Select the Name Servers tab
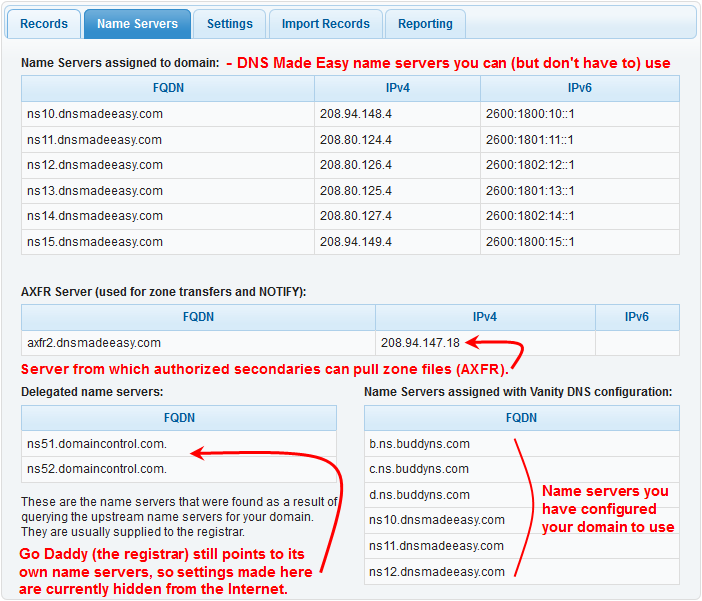Image resolution: width=702 pixels, height=601 pixels. [x=137, y=24]
